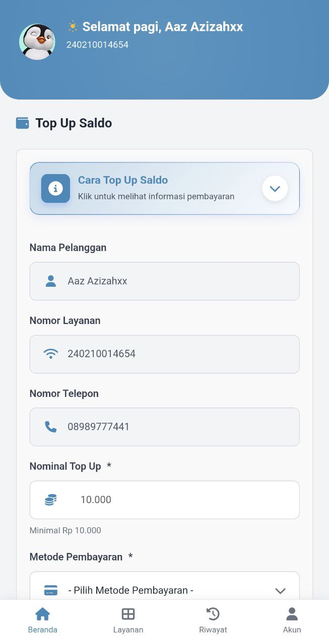Click the card icon in Metode Pembayaran
Image resolution: width=329 pixels, height=644 pixels.
[x=51, y=591]
